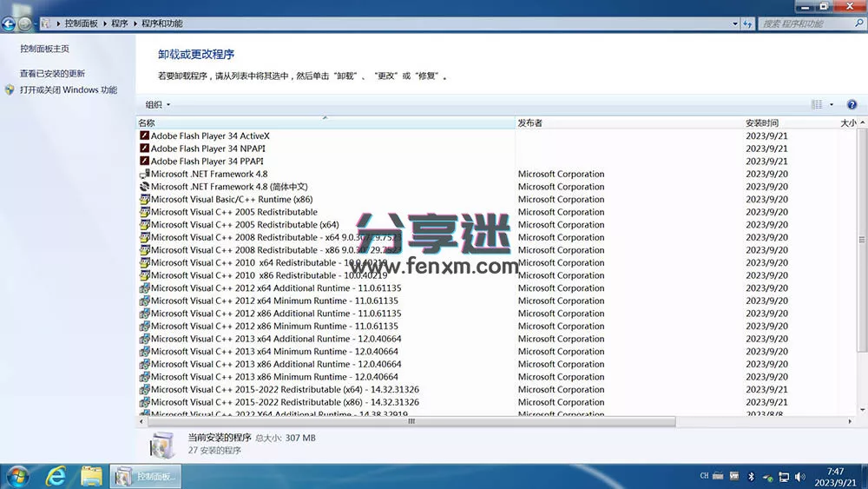Click the shield icon beside Windows 功能
This screenshot has height=489, width=868.
click(x=10, y=89)
